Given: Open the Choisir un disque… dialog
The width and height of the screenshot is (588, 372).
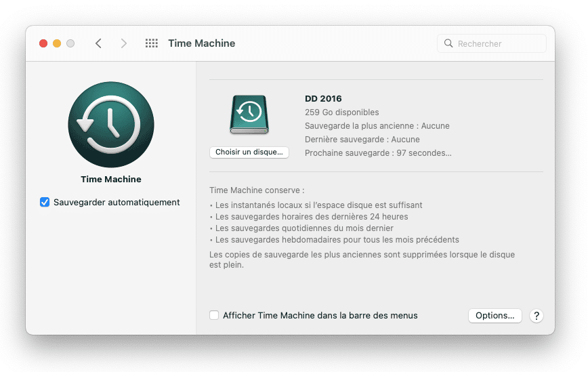Looking at the screenshot, I should 249,152.
